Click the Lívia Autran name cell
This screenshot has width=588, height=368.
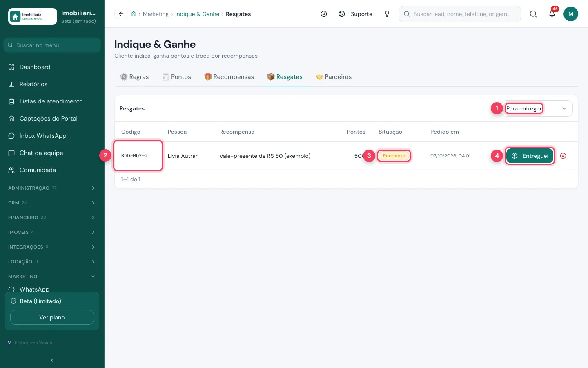click(183, 156)
